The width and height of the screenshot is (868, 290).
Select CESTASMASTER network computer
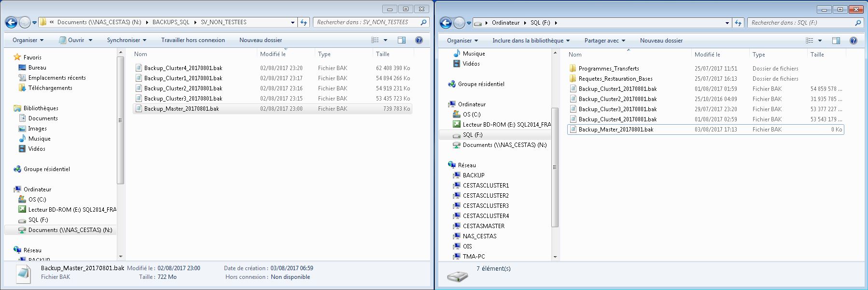[483, 226]
